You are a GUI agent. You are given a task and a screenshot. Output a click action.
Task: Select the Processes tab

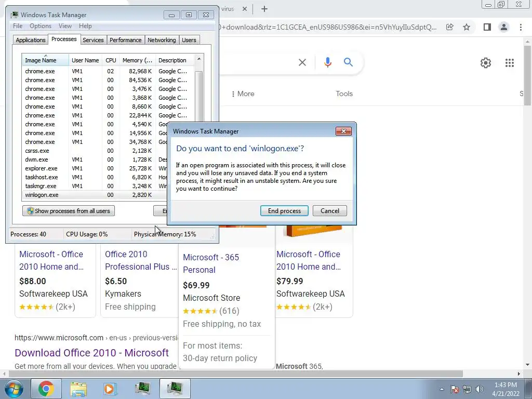64,39
